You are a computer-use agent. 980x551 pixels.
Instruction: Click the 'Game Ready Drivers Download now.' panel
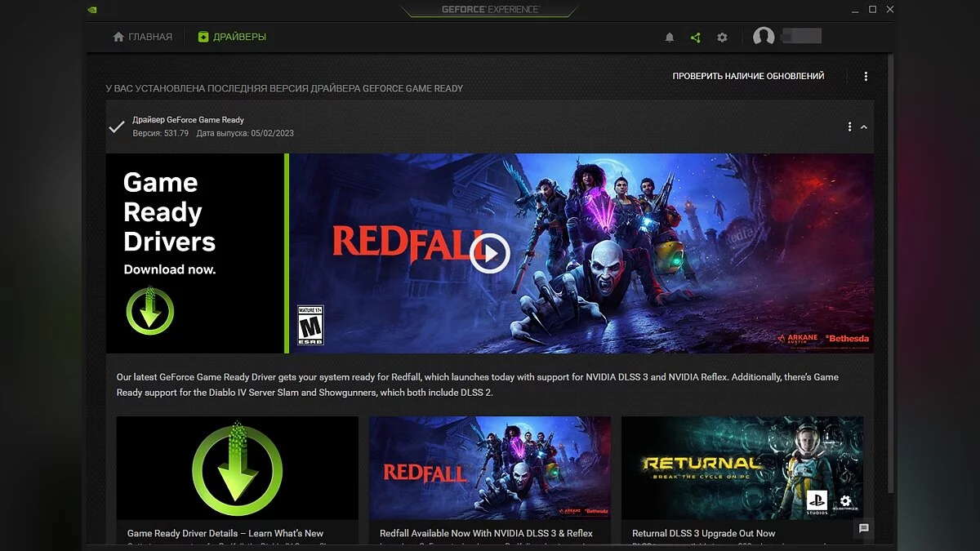pos(195,254)
